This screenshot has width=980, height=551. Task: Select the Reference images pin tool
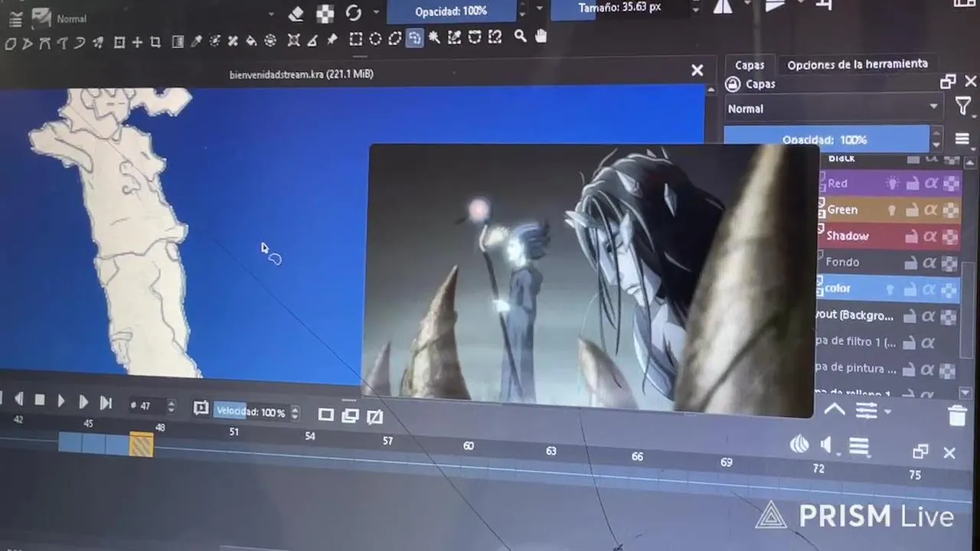332,39
